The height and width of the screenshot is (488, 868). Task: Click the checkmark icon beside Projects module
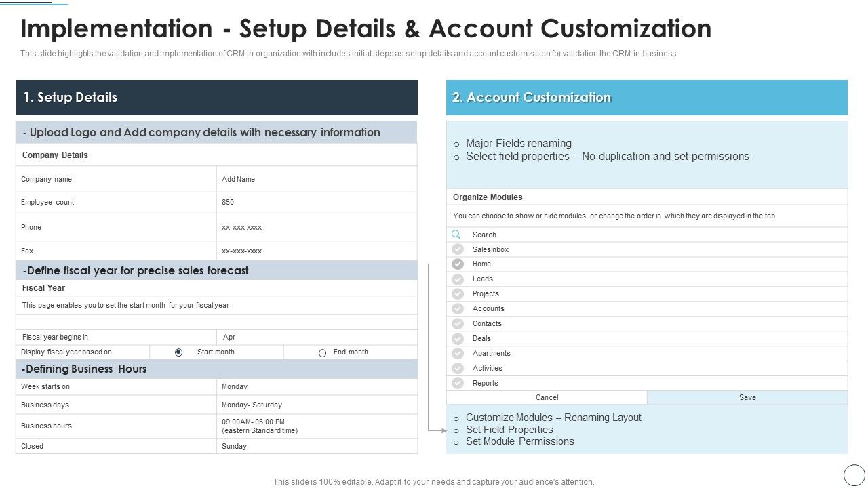coord(457,293)
